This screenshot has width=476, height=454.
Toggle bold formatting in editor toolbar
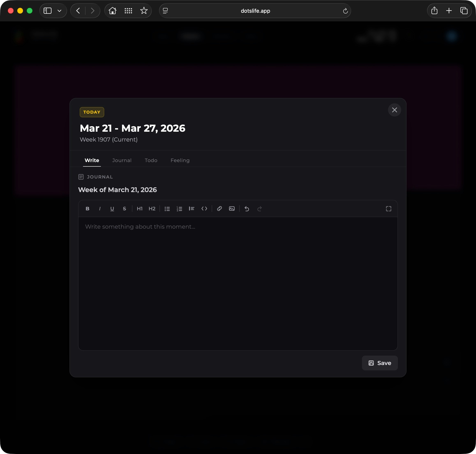87,209
